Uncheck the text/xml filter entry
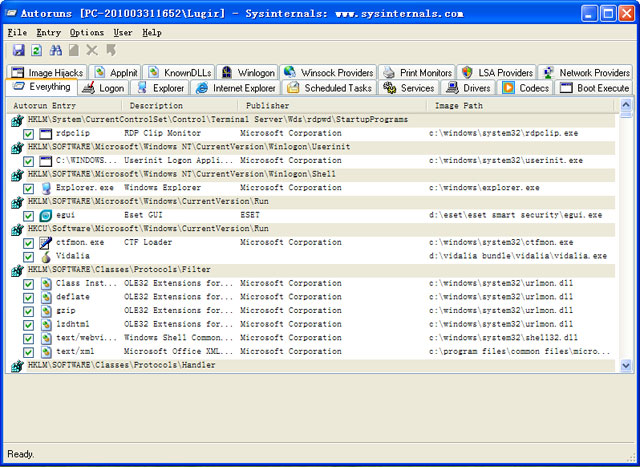The width and height of the screenshot is (640, 467). tap(28, 352)
